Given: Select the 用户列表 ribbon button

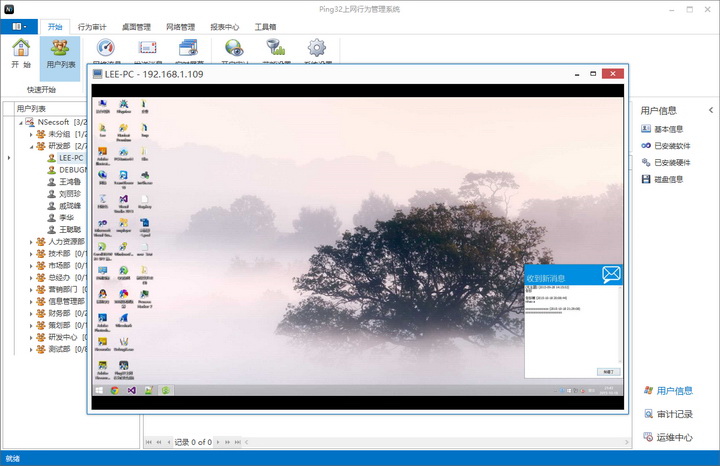Looking at the screenshot, I should tap(60, 59).
